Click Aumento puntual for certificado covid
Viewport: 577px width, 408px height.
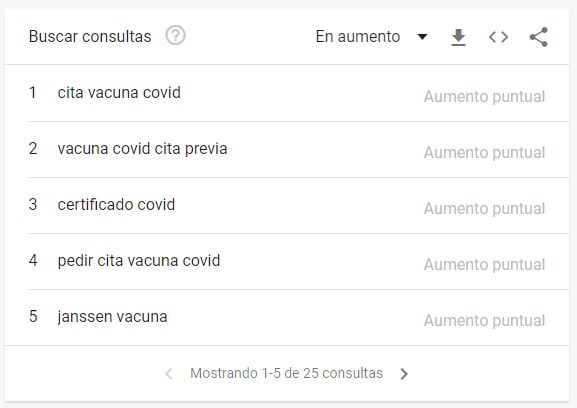point(484,209)
